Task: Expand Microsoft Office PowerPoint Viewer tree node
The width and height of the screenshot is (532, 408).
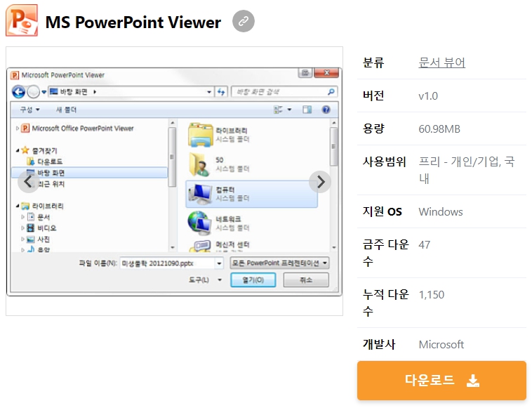Action: click(18, 129)
